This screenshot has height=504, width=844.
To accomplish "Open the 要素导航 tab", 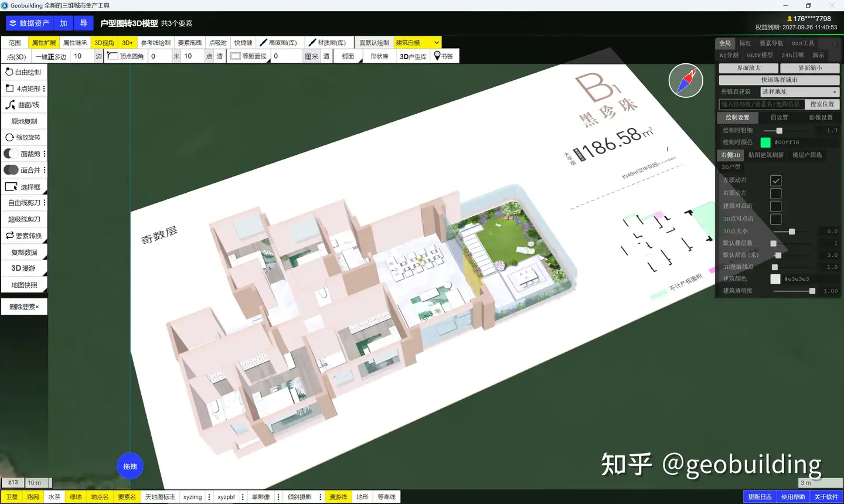I will pos(771,43).
